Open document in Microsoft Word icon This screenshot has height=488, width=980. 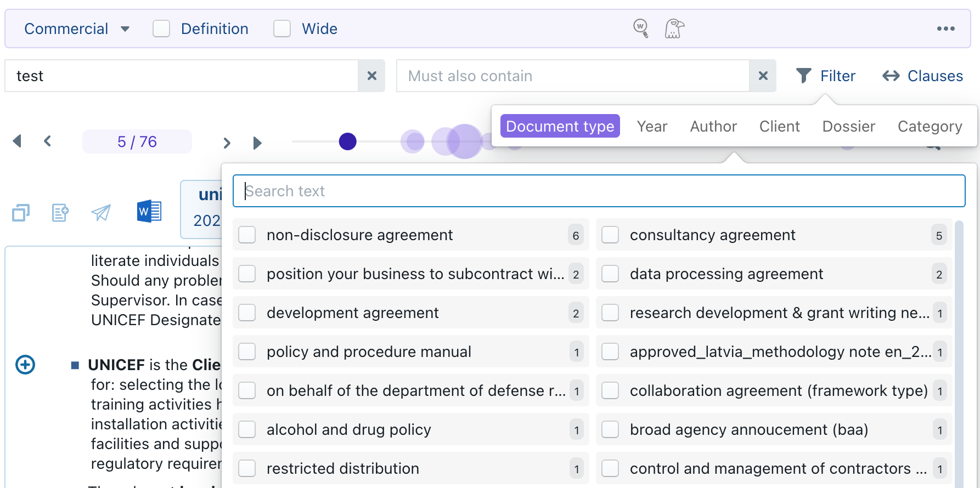149,212
